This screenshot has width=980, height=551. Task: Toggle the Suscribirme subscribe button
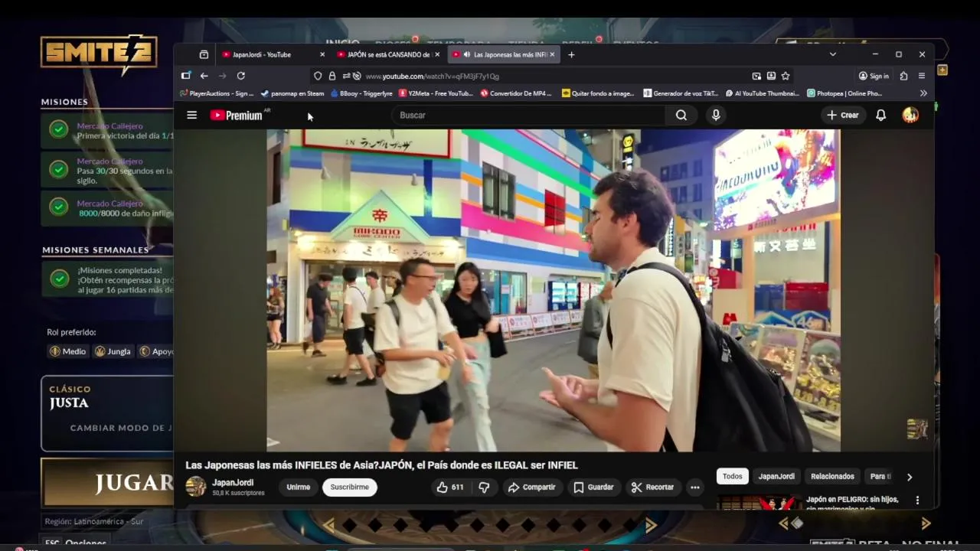coord(350,487)
